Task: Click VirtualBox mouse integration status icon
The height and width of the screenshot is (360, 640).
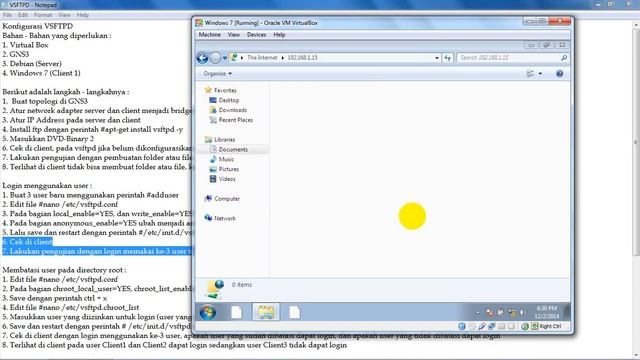Action: [x=525, y=326]
